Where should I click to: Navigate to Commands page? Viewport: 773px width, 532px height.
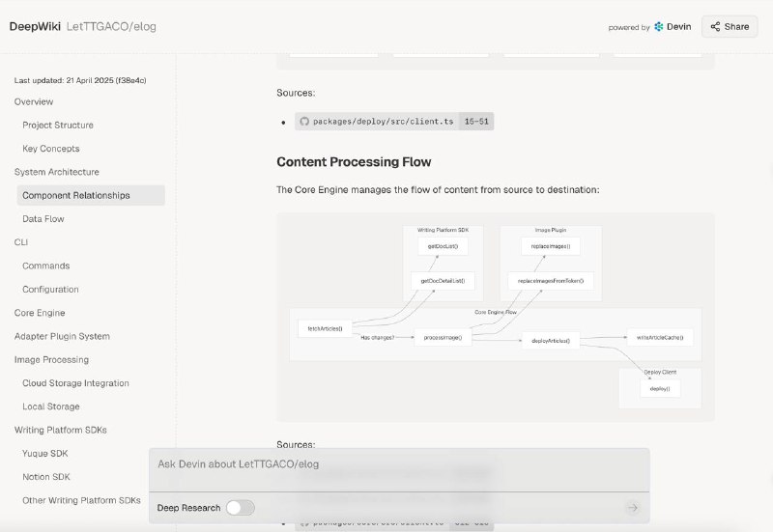(46, 266)
